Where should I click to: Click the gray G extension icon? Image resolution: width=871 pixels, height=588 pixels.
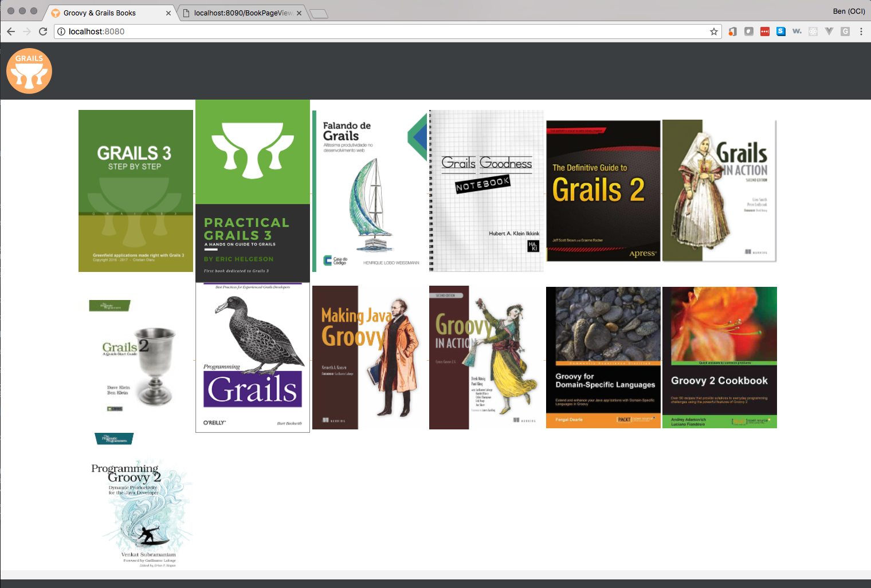click(845, 31)
